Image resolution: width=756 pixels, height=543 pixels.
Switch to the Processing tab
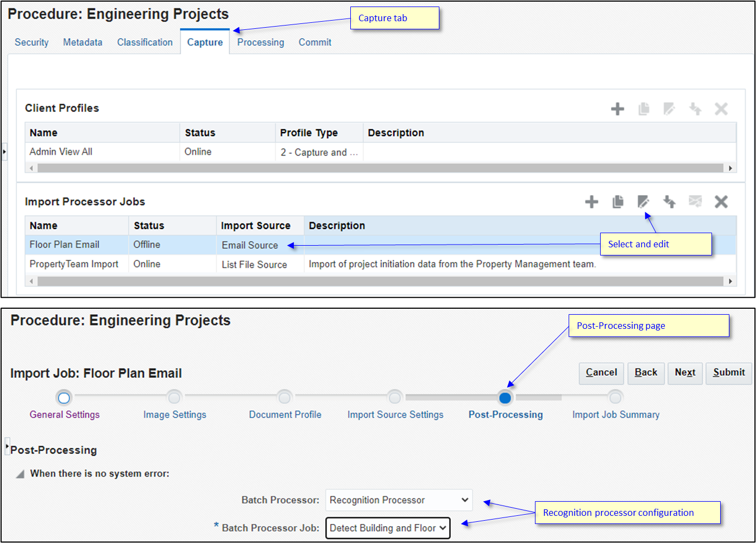260,42
